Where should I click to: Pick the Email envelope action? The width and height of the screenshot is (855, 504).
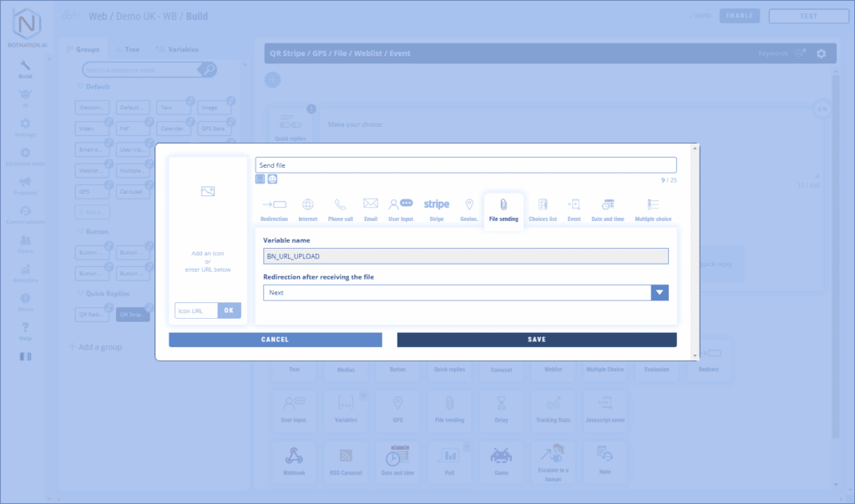(x=371, y=209)
